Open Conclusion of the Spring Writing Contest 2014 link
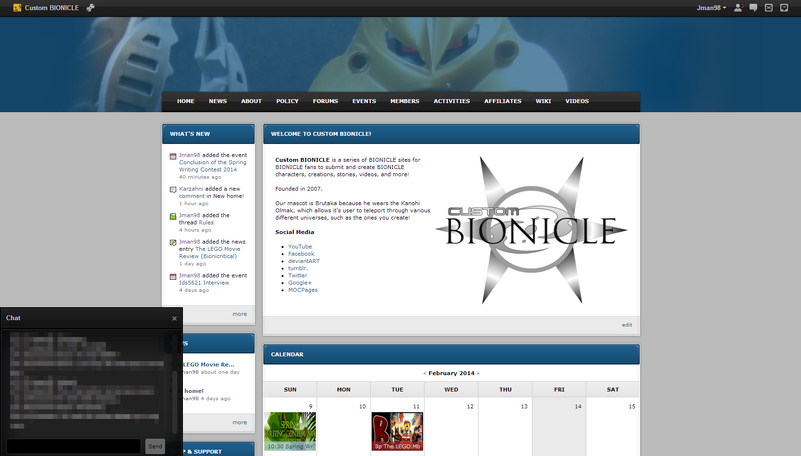This screenshot has width=801, height=456. pyautogui.click(x=213, y=166)
